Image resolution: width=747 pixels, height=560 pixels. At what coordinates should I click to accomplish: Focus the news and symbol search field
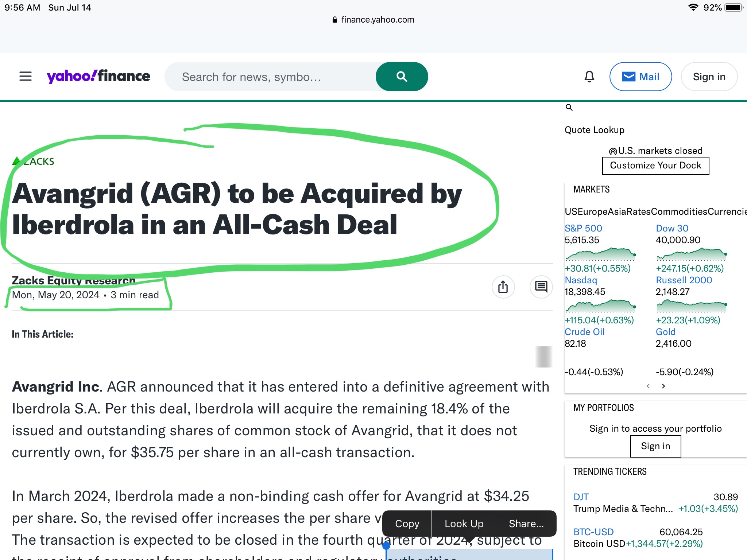(271, 77)
